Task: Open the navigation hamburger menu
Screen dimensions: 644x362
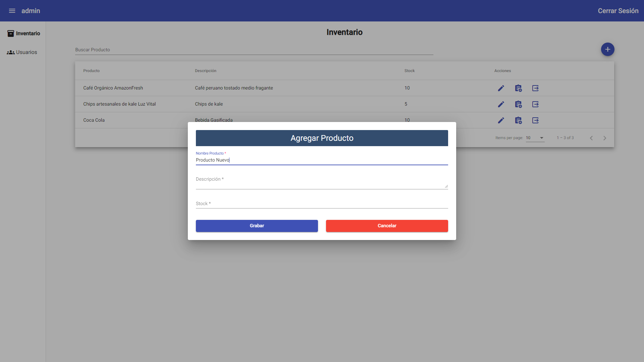Action: pos(12,11)
